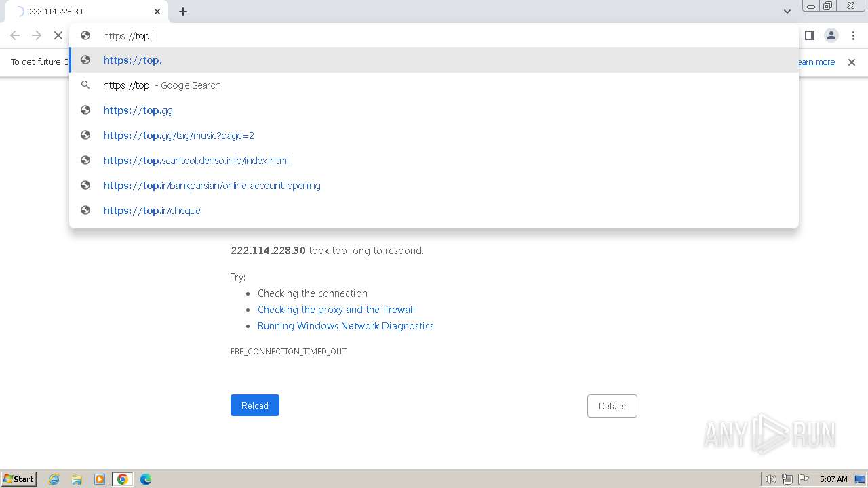Screen dimensions: 868x488
Task: Launch Internet Explorer from the taskbar
Action: pos(54,479)
